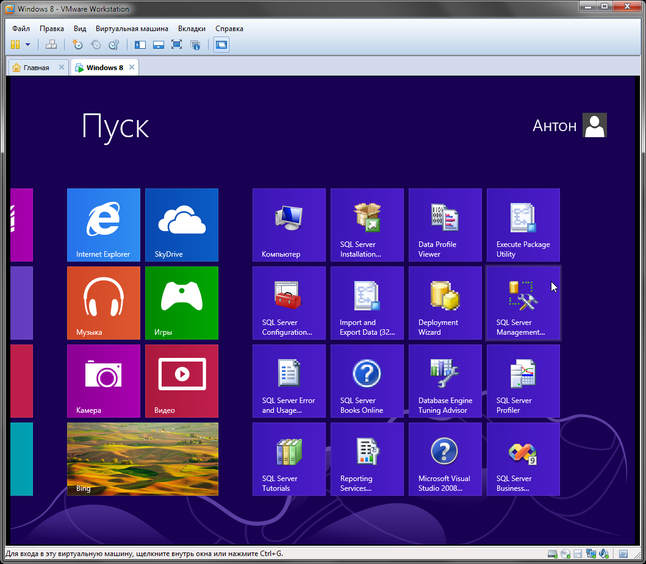Viewport: 646px width, 564px height.
Task: Launch SQL Server Business tile
Action: [523, 459]
